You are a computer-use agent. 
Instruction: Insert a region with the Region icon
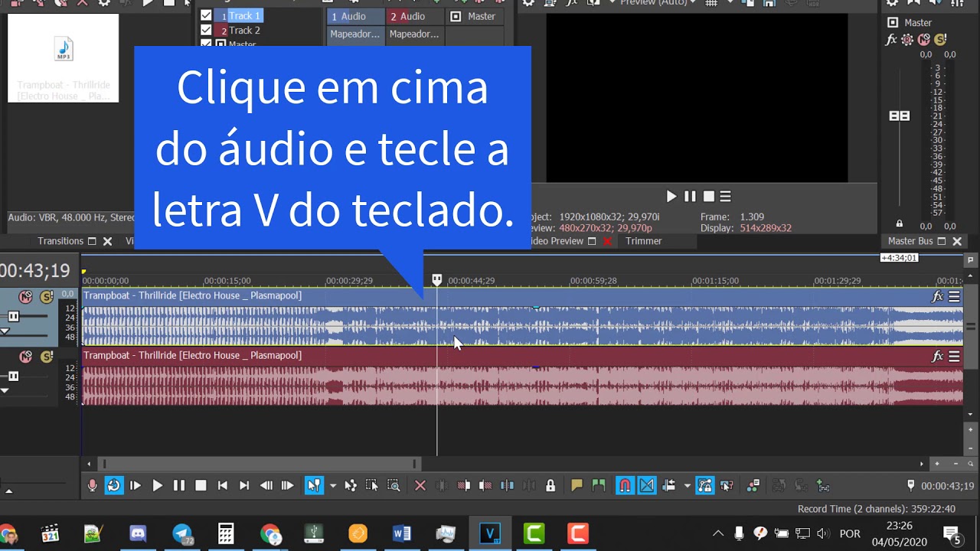[598, 485]
